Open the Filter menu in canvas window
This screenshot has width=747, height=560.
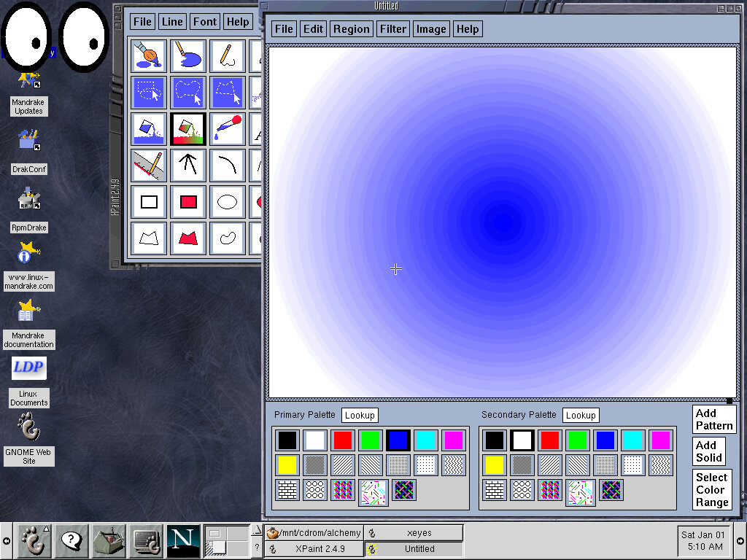[x=392, y=29]
